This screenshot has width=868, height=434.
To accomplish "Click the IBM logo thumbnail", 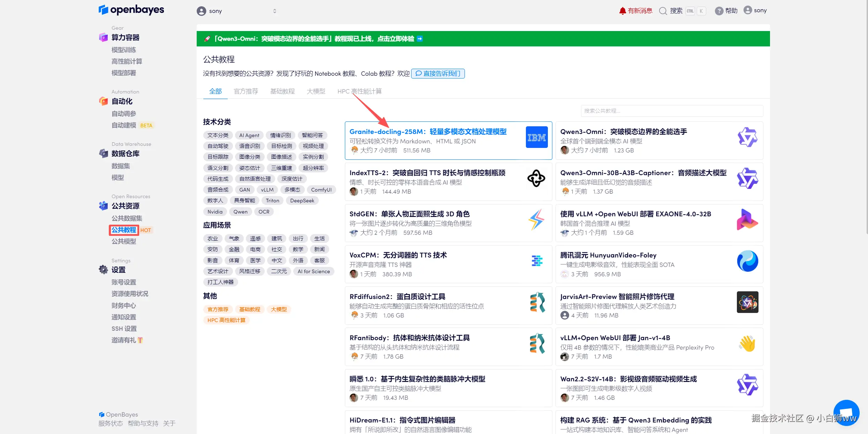I will tap(536, 137).
